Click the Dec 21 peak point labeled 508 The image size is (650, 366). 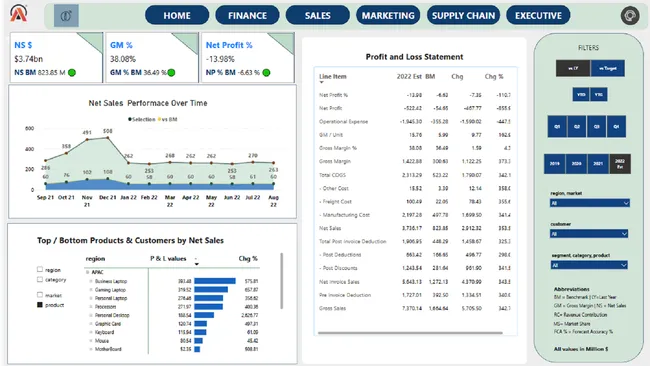tap(108, 138)
